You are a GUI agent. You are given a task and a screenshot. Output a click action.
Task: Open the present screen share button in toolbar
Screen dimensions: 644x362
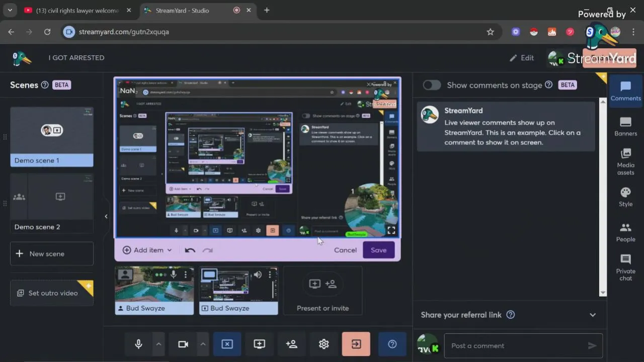click(x=259, y=344)
